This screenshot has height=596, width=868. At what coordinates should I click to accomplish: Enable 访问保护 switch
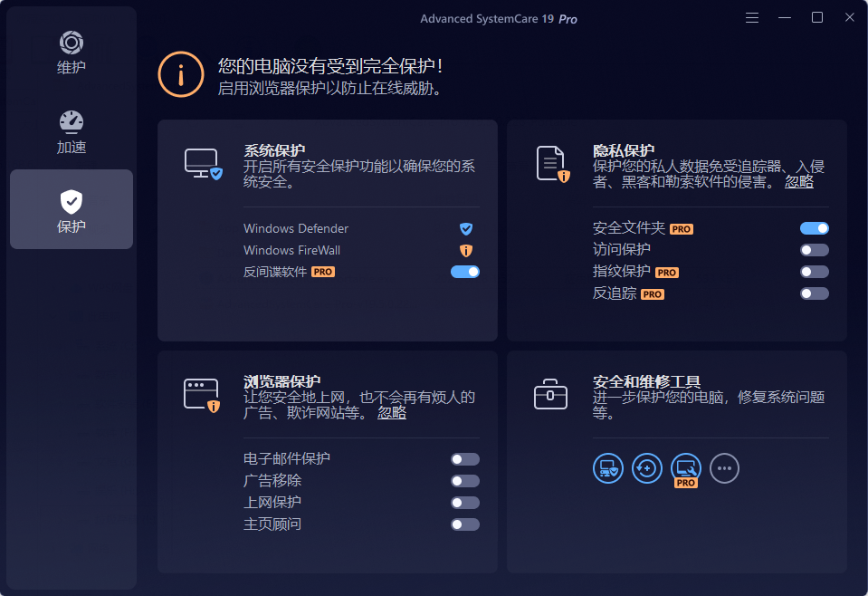click(x=815, y=250)
